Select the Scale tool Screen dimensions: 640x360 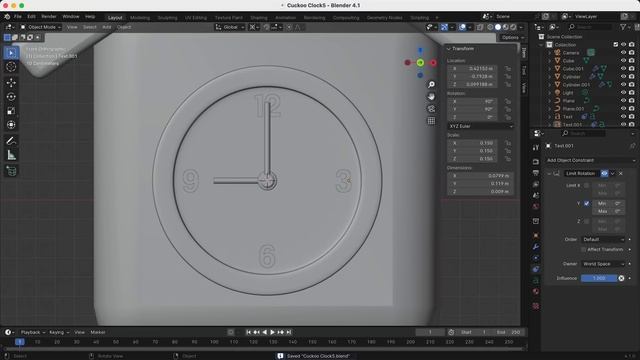11,111
